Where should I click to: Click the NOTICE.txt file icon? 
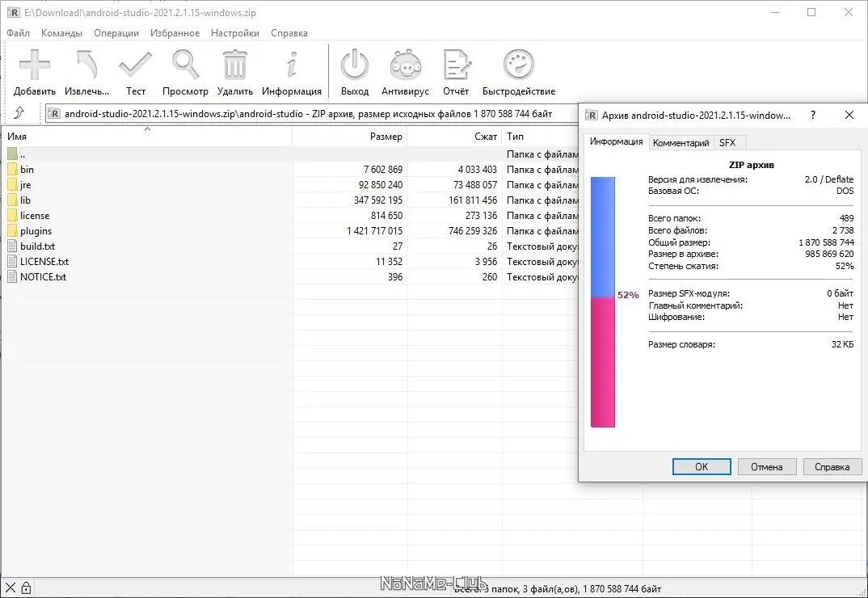coord(12,277)
